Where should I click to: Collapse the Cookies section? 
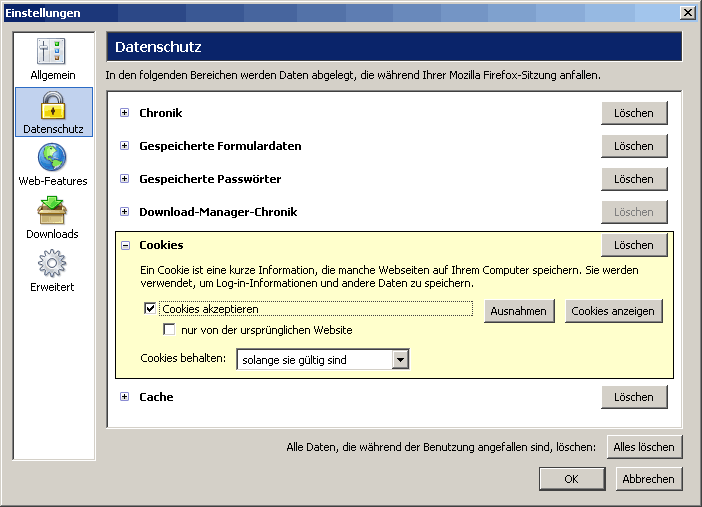125,245
